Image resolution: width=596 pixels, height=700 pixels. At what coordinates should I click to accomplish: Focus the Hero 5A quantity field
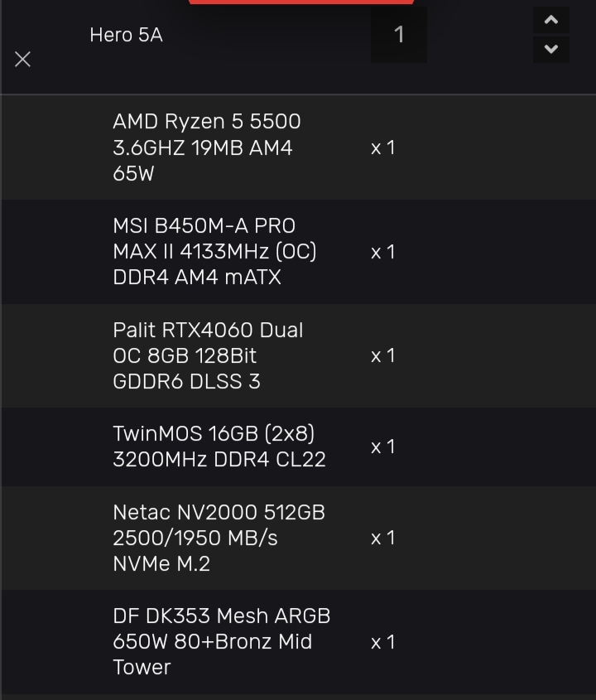coord(399,35)
